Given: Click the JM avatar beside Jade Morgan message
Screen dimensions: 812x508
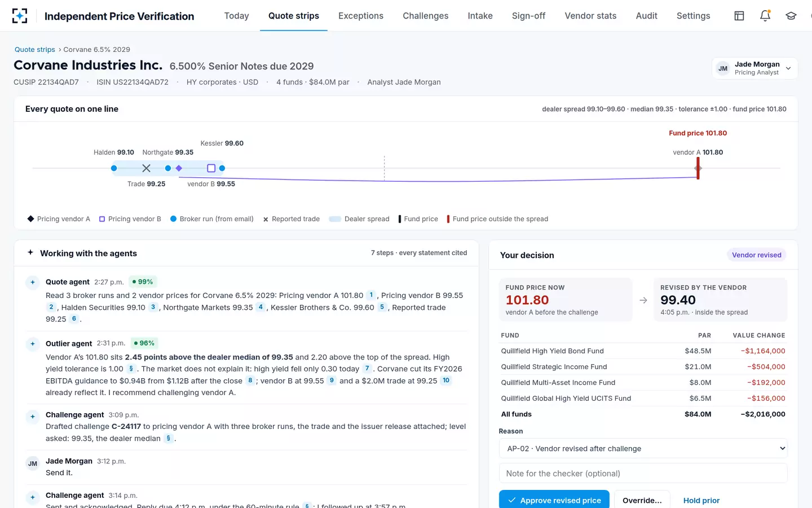Looking at the screenshot, I should [x=33, y=463].
